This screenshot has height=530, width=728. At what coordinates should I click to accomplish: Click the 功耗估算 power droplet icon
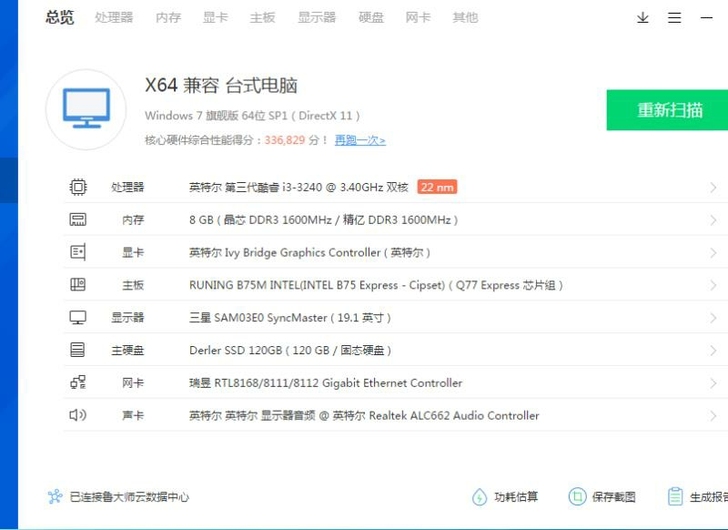tap(479, 497)
